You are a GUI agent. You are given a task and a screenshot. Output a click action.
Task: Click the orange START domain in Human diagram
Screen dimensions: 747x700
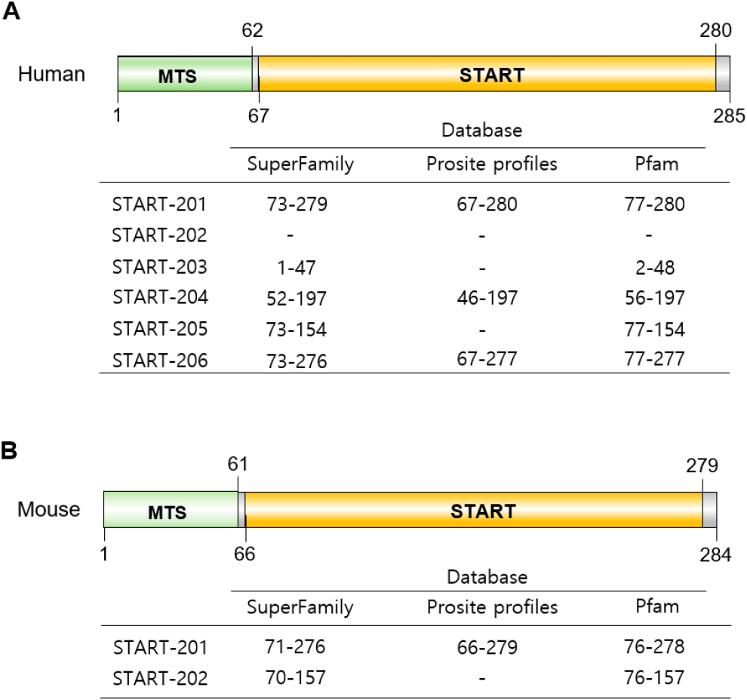[487, 75]
